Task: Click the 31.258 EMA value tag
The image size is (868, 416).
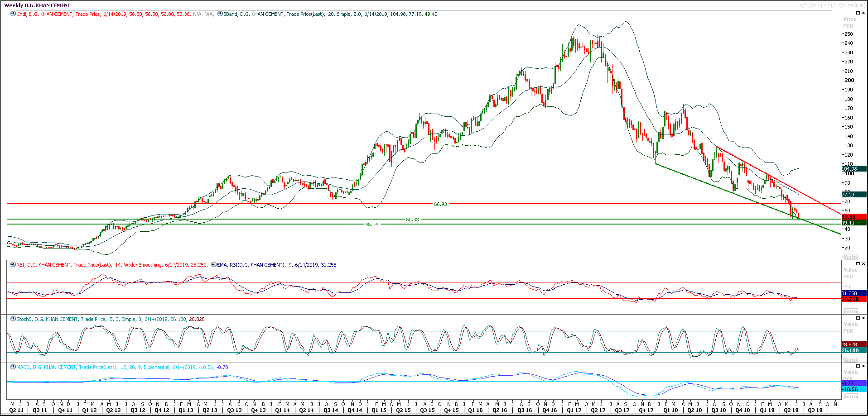Action: coord(854,293)
